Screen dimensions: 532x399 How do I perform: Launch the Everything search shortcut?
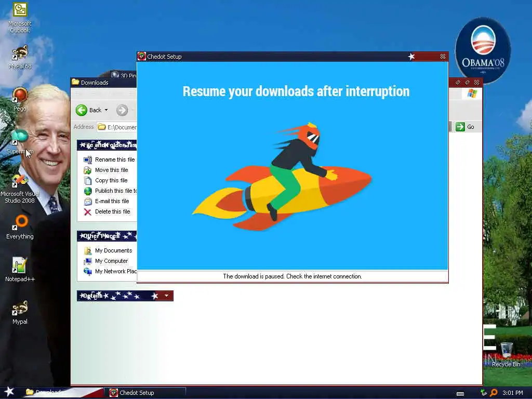(20, 227)
